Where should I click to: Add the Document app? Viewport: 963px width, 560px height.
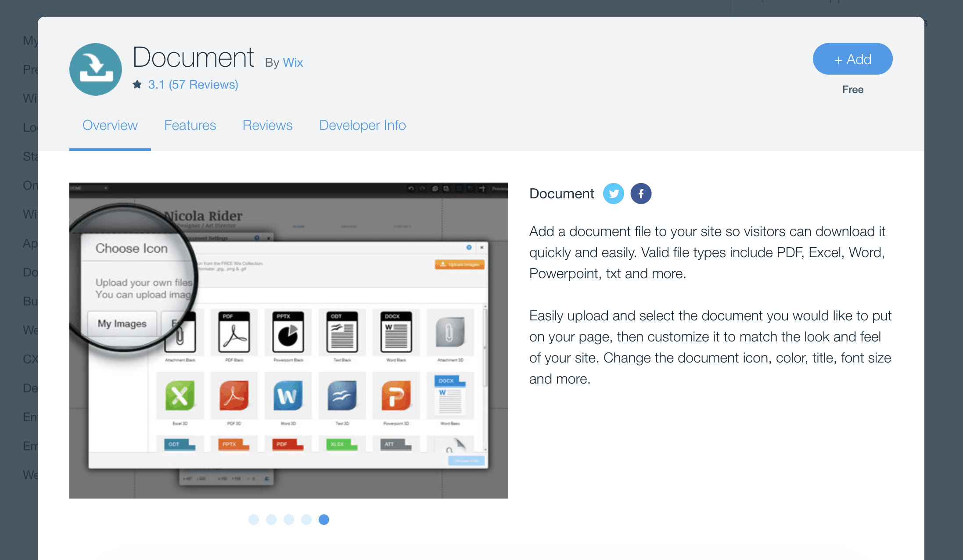(x=852, y=59)
